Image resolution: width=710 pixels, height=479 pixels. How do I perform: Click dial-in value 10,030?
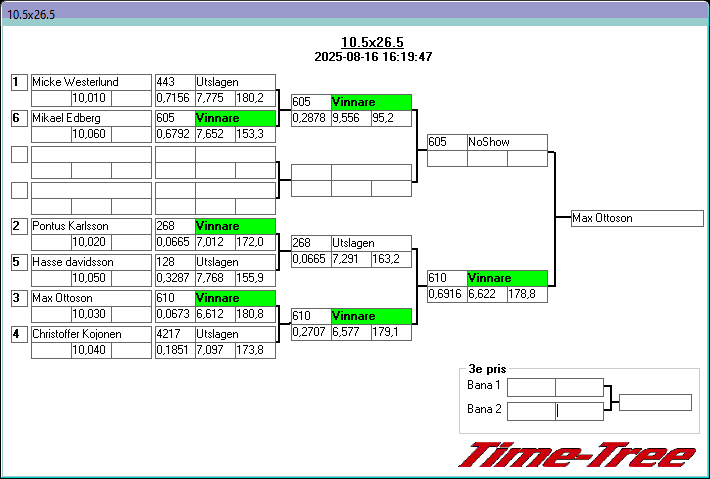[91, 314]
